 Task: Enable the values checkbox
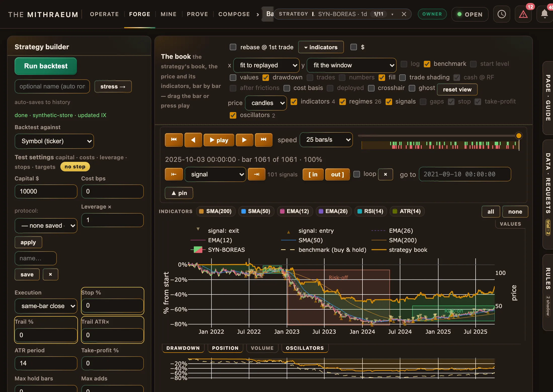[233, 78]
